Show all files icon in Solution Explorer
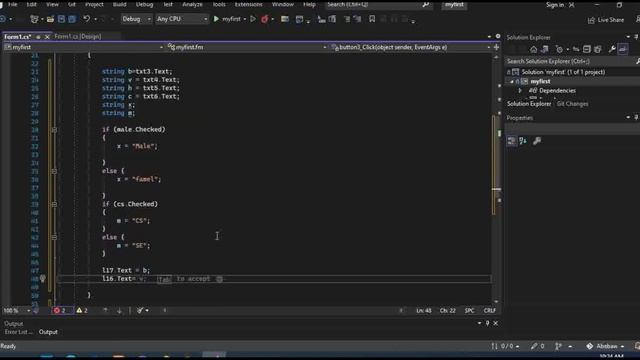The width and height of the screenshot is (640, 360). point(598,49)
